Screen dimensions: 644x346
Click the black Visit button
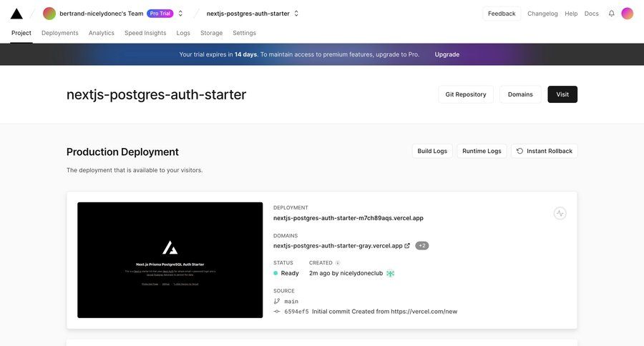pos(562,94)
